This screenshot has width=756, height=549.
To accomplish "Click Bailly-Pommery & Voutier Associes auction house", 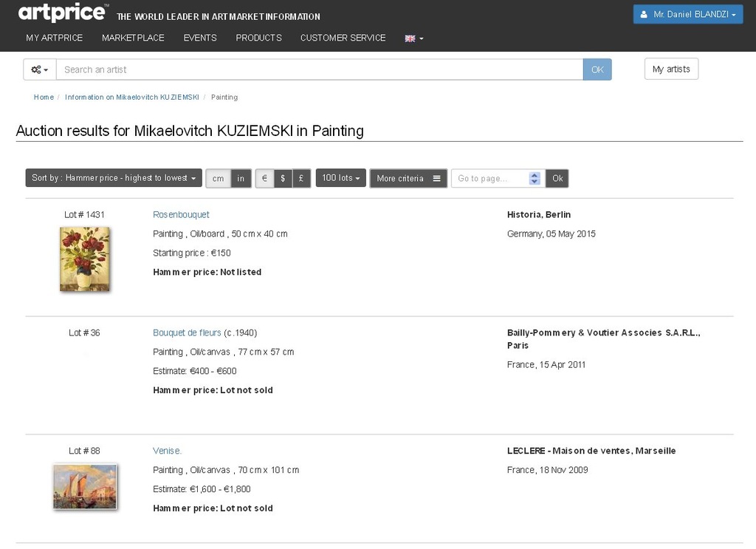I will (604, 339).
